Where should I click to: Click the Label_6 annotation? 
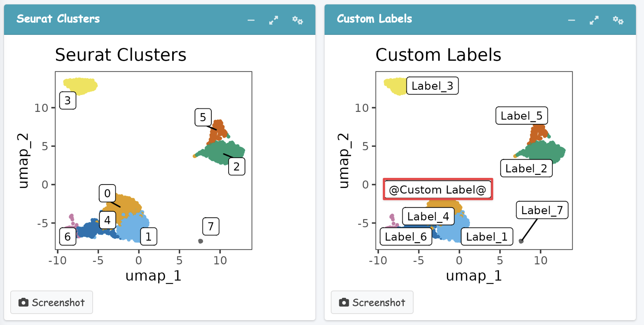click(406, 237)
